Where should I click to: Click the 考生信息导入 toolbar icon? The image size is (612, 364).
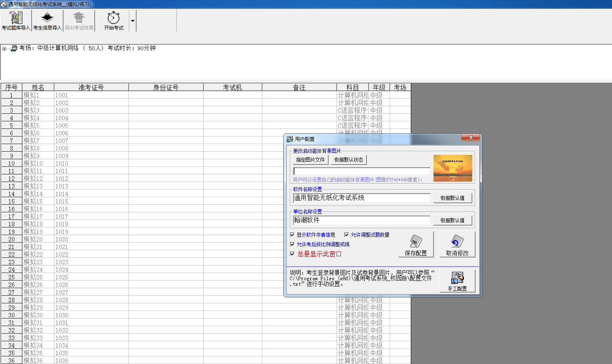click(47, 18)
